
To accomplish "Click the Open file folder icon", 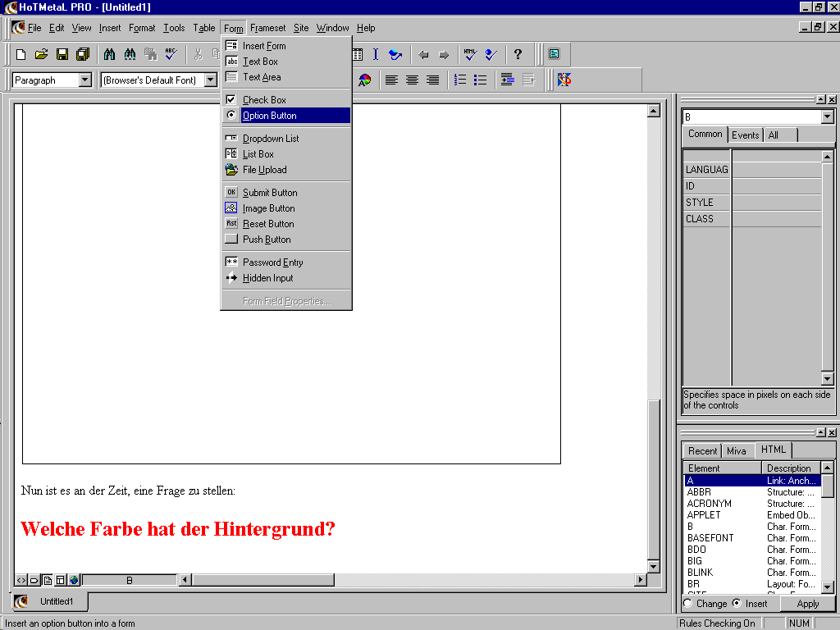I will (41, 55).
